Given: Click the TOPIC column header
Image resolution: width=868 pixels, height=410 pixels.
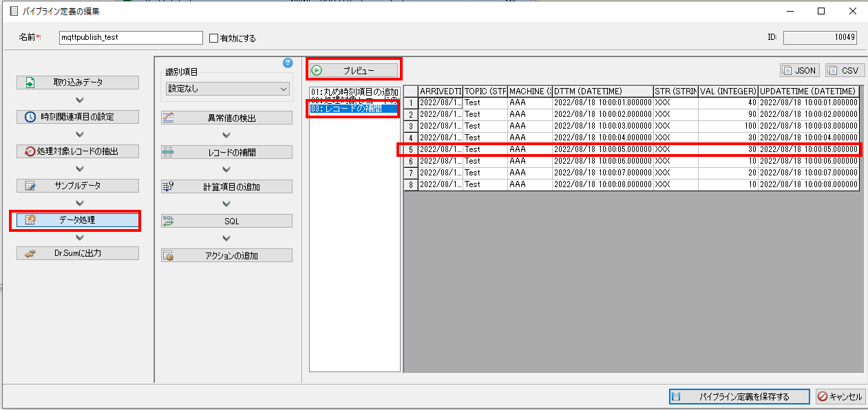Looking at the screenshot, I should pyautogui.click(x=485, y=91).
